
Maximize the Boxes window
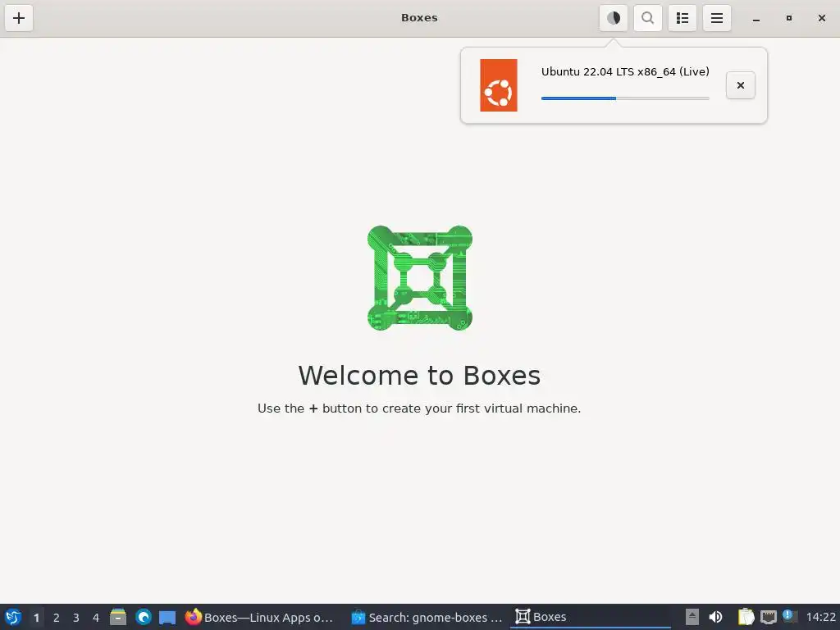coord(788,18)
